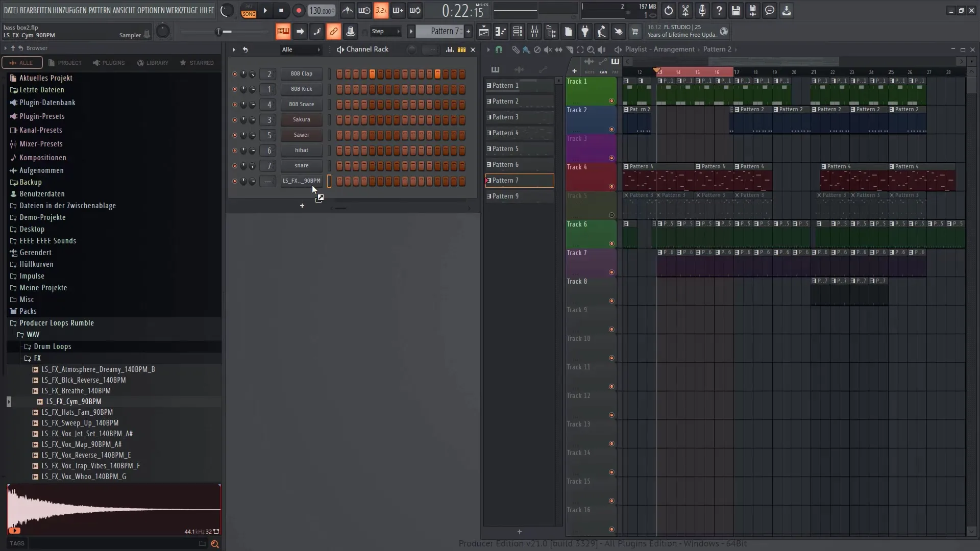980x551 pixels.
Task: Mute the hihat channel
Action: click(x=234, y=151)
